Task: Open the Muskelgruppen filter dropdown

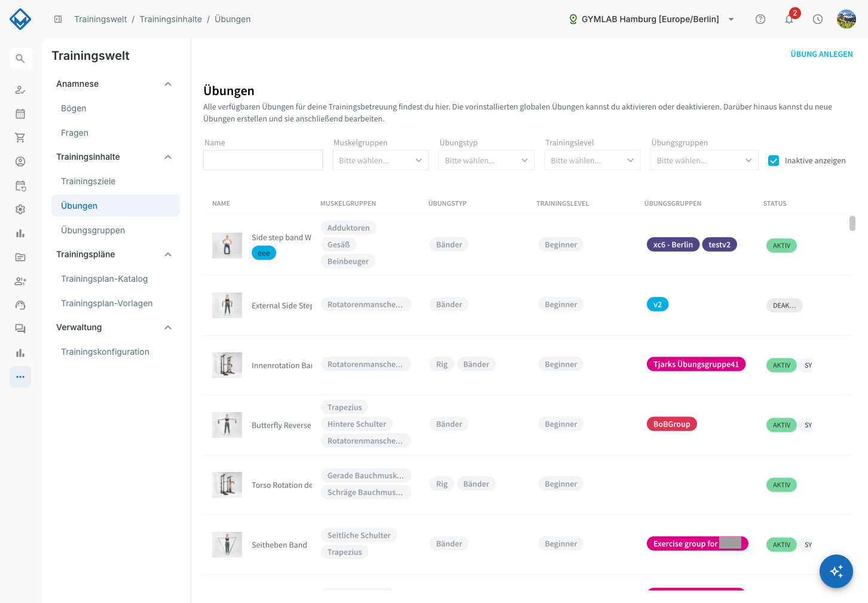Action: (380, 160)
